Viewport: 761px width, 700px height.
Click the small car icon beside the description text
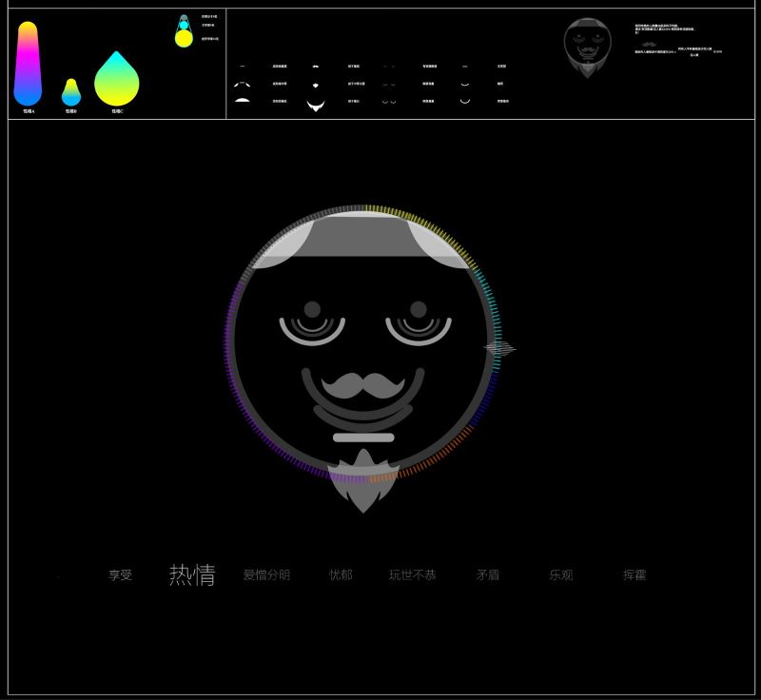point(648,44)
